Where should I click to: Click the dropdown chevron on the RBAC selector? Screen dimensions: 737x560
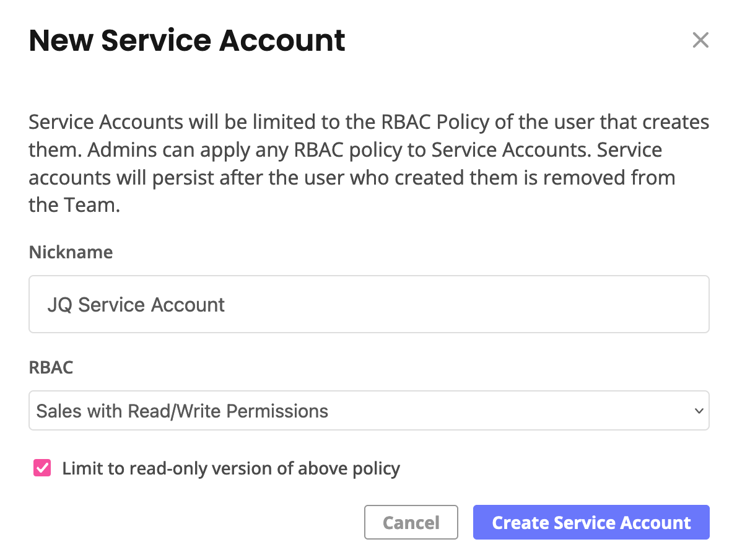click(x=699, y=410)
